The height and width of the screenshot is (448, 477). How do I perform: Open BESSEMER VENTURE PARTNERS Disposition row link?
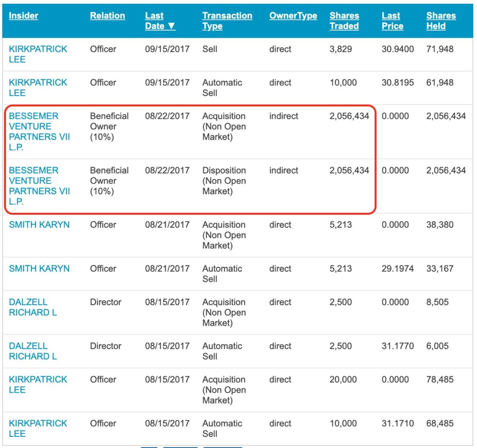[x=39, y=186]
